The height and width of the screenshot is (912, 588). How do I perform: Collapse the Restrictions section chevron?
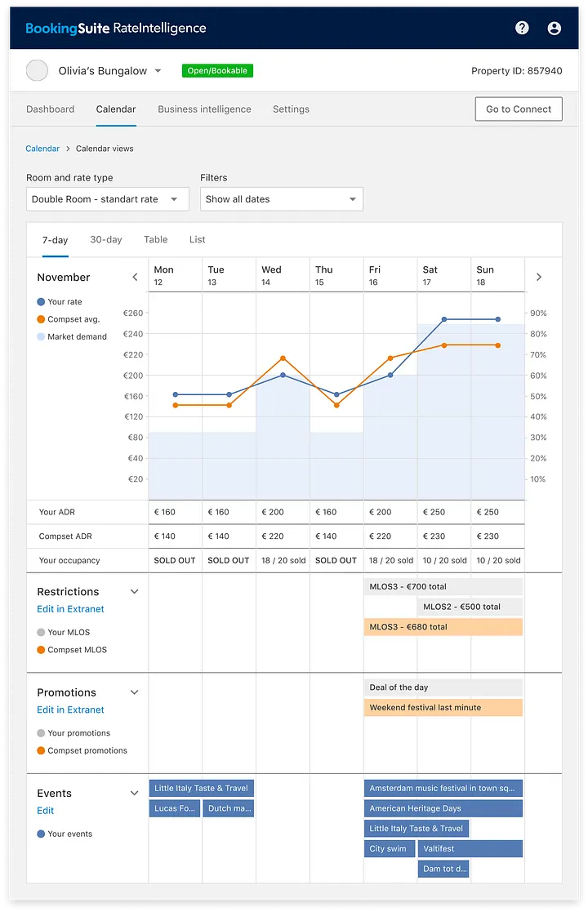[x=135, y=592]
